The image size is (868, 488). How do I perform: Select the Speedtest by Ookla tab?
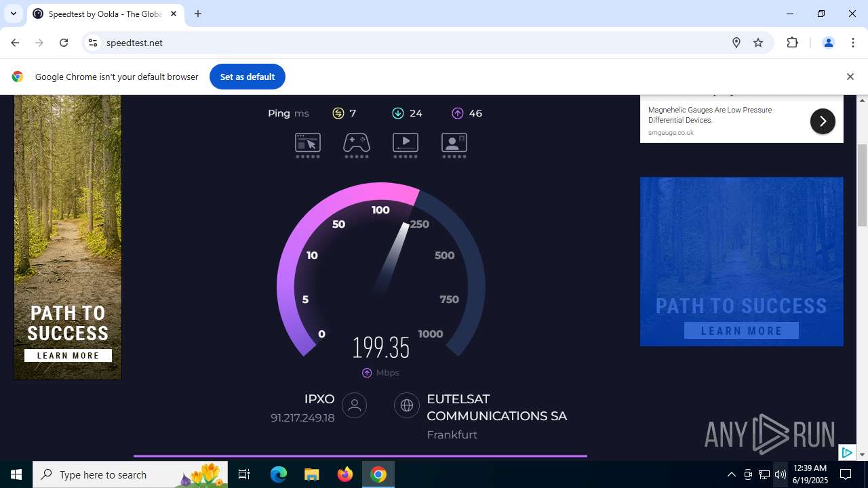click(x=105, y=14)
